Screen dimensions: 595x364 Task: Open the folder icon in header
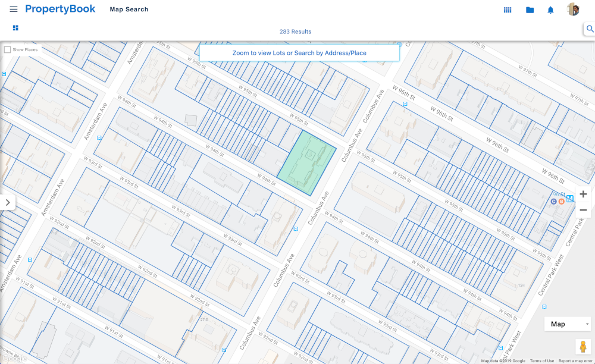(x=530, y=10)
